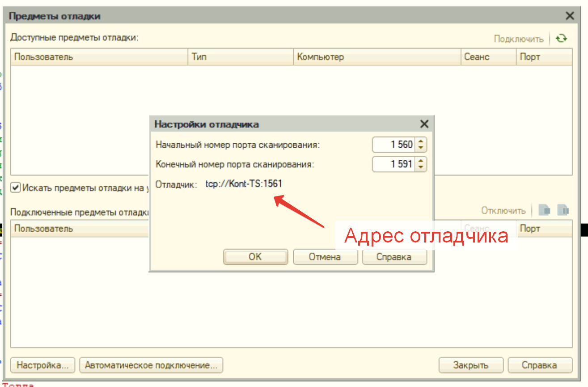Click Порт header in connected items table
The height and width of the screenshot is (387, 588).
coord(544,229)
